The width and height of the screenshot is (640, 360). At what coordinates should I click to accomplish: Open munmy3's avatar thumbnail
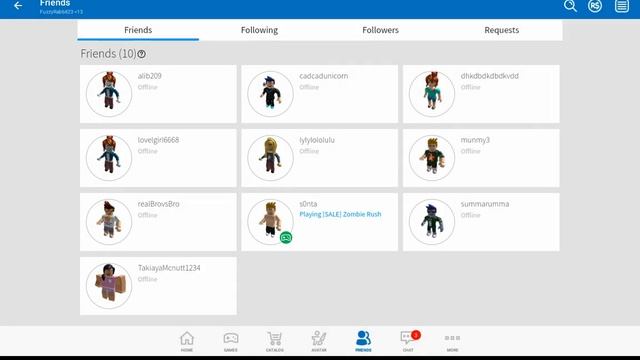click(x=432, y=158)
